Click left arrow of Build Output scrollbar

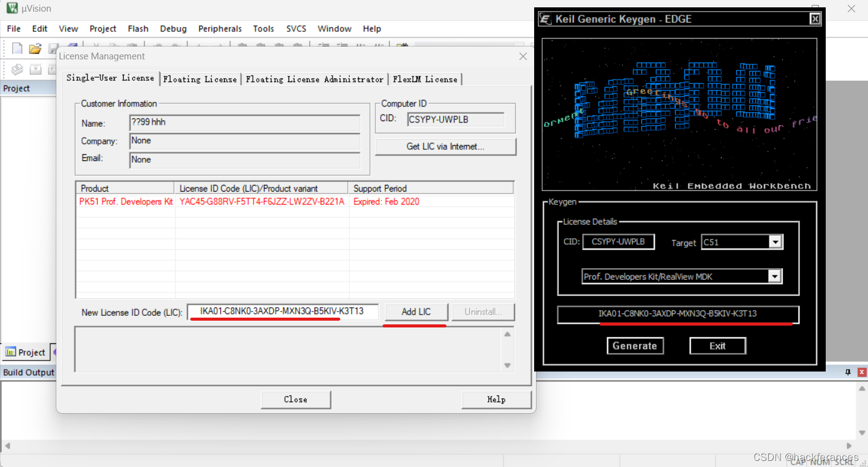[6, 446]
